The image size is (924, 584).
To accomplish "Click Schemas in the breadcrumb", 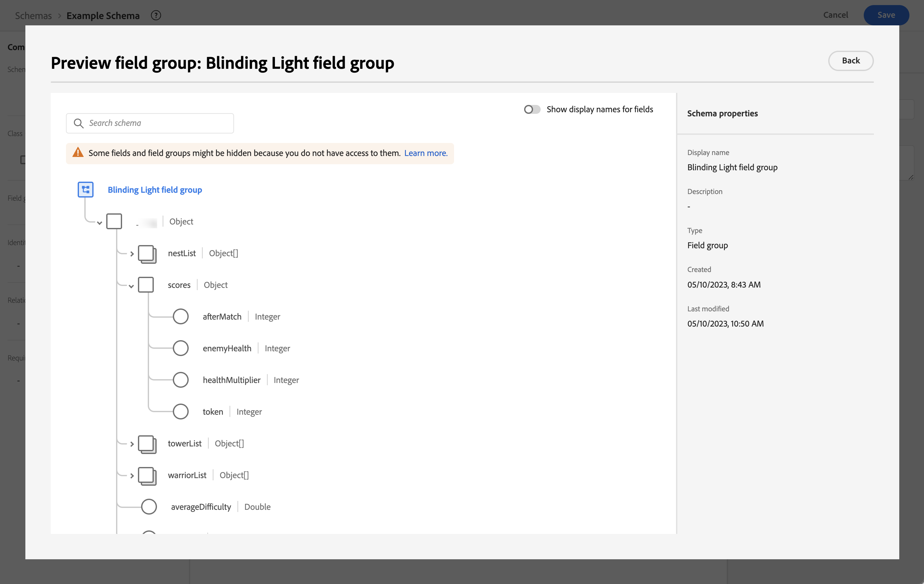I will coord(33,15).
